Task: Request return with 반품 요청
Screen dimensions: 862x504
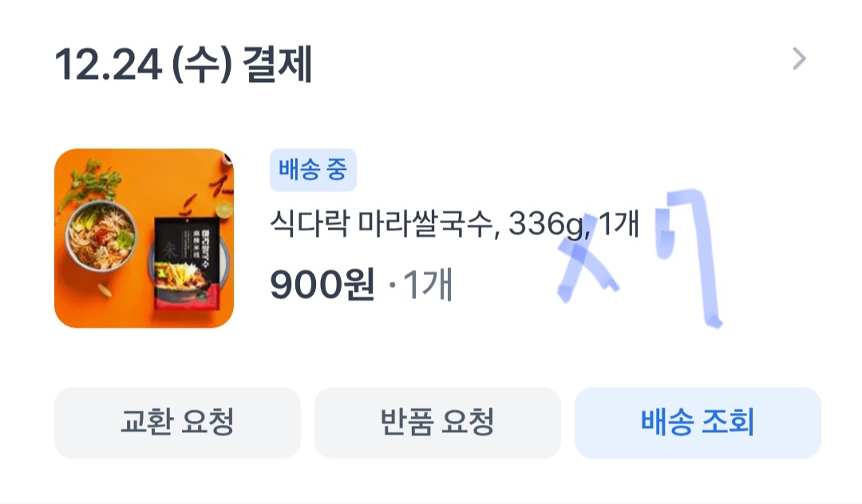Action: 437,422
